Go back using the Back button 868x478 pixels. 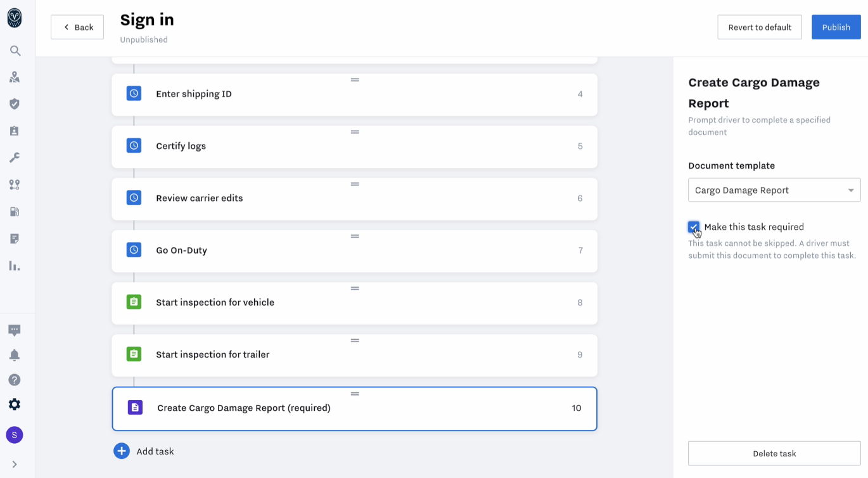(x=77, y=27)
